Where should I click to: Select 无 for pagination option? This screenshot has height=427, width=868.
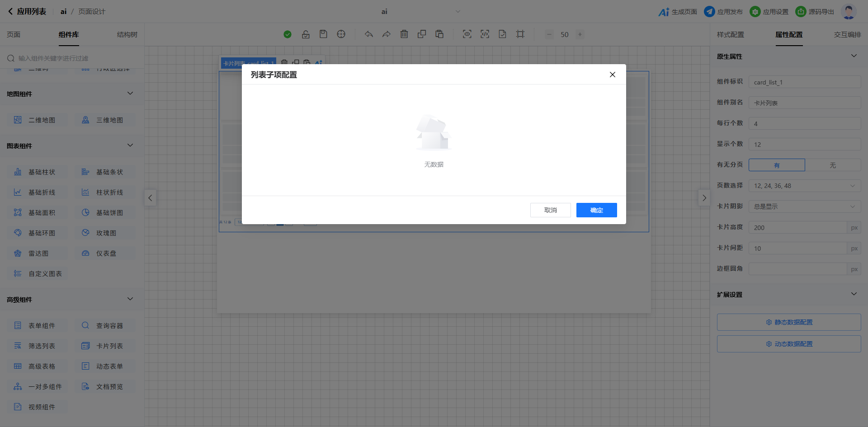coord(833,165)
